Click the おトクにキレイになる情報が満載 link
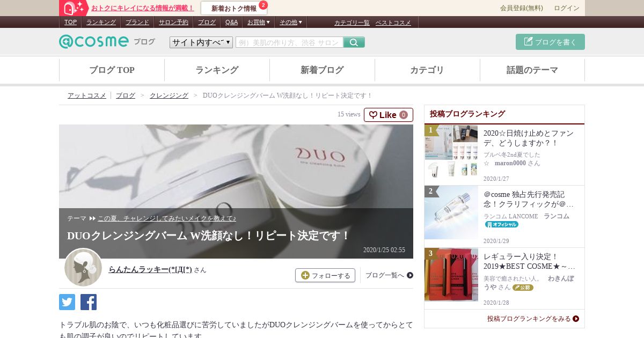Viewport: 644px width, 338px height. click(x=143, y=8)
